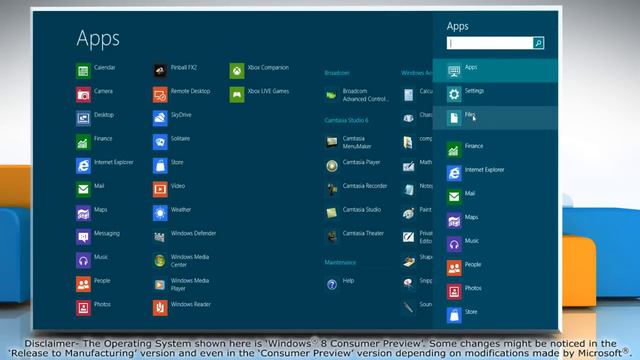The width and height of the screenshot is (640, 360).
Task: Open Broadcom Advanced Control icon
Action: click(331, 95)
